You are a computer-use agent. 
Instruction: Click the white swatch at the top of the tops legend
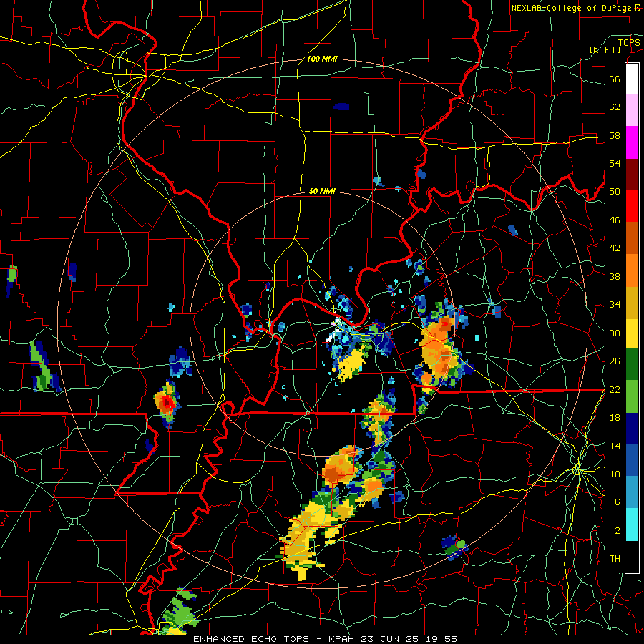[632, 79]
